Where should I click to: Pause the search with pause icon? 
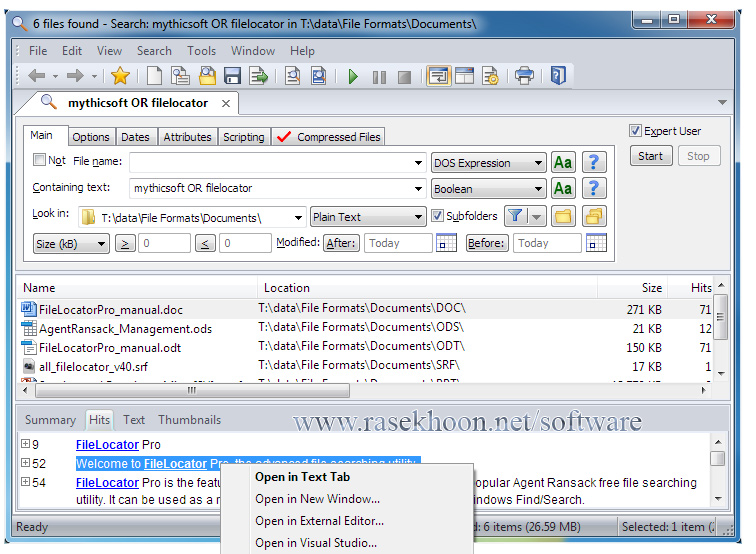(x=379, y=77)
